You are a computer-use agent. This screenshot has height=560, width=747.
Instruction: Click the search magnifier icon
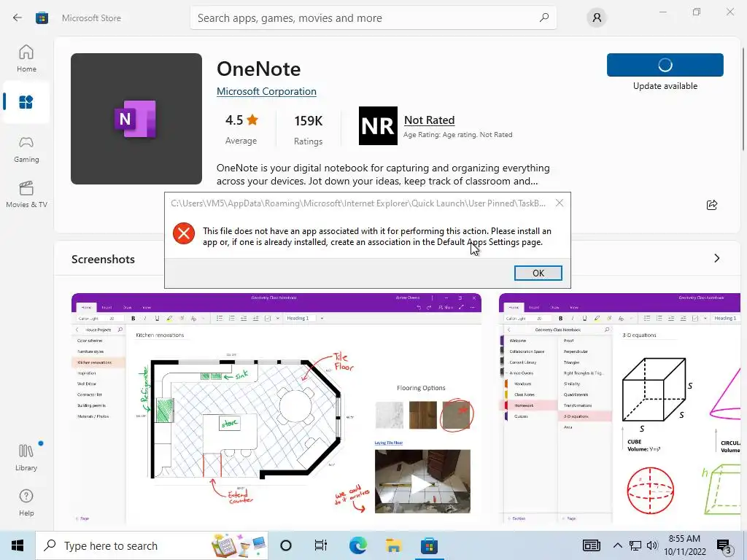click(x=544, y=17)
